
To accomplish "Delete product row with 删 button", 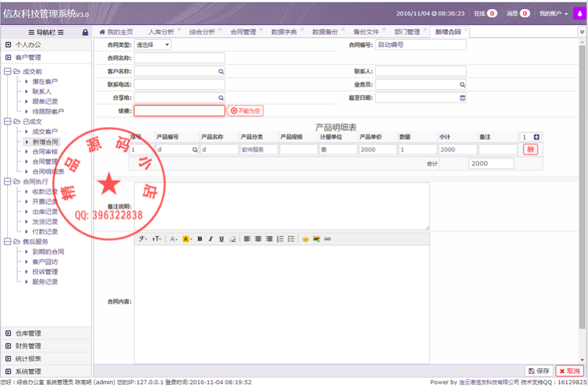I will 531,150.
